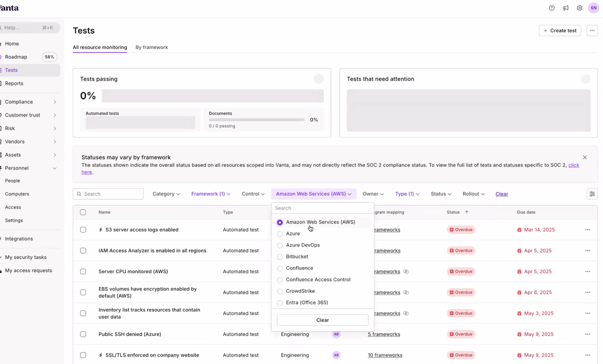Open row actions for S3 server access logs enabled
The width and height of the screenshot is (603, 364).
588,230
